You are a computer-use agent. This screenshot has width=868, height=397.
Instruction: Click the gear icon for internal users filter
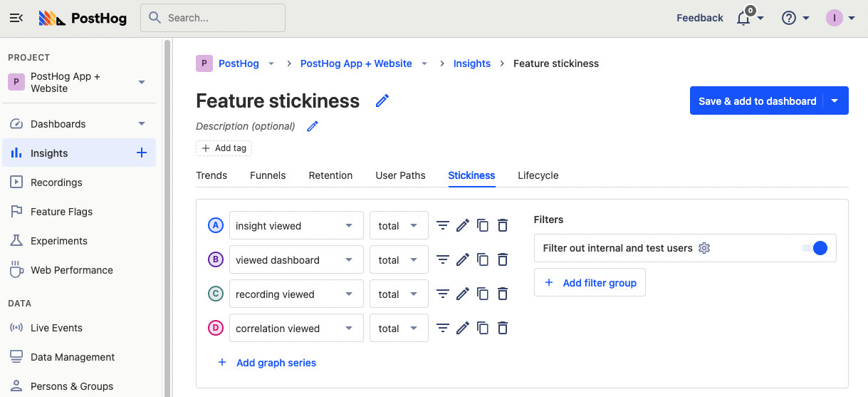point(704,248)
